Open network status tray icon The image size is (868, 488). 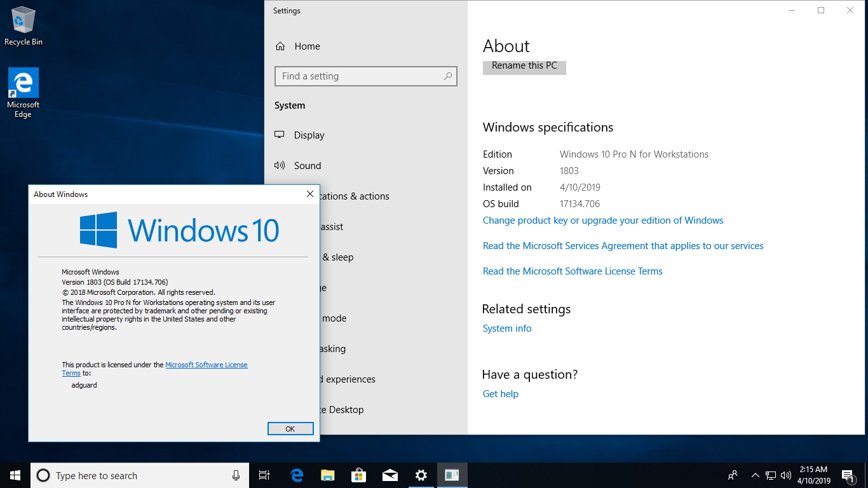771,475
